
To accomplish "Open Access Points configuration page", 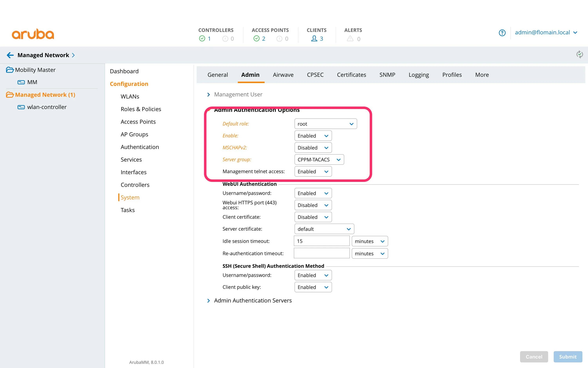I will (x=138, y=122).
